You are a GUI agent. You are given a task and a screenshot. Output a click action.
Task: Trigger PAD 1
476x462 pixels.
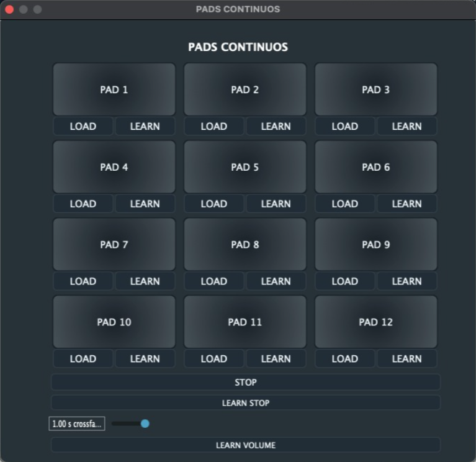pos(114,89)
